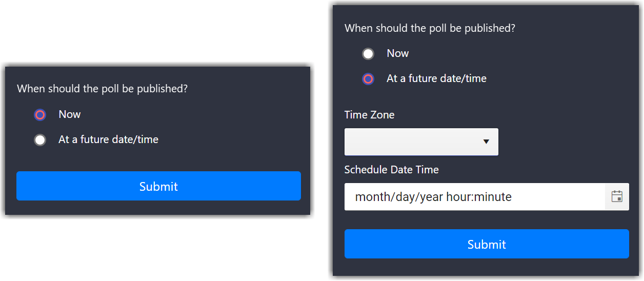
Task: Click the "Now" label text in the shorter form
Action: pyautogui.click(x=70, y=114)
